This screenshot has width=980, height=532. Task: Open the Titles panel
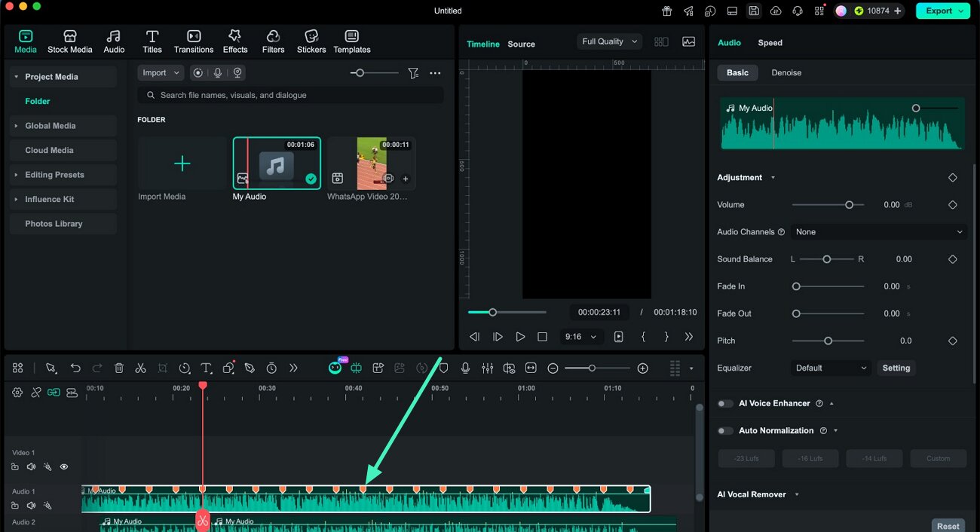pos(152,42)
